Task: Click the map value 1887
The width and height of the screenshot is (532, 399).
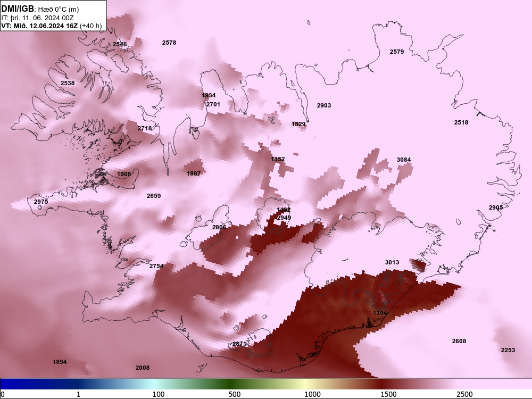Action: point(194,173)
